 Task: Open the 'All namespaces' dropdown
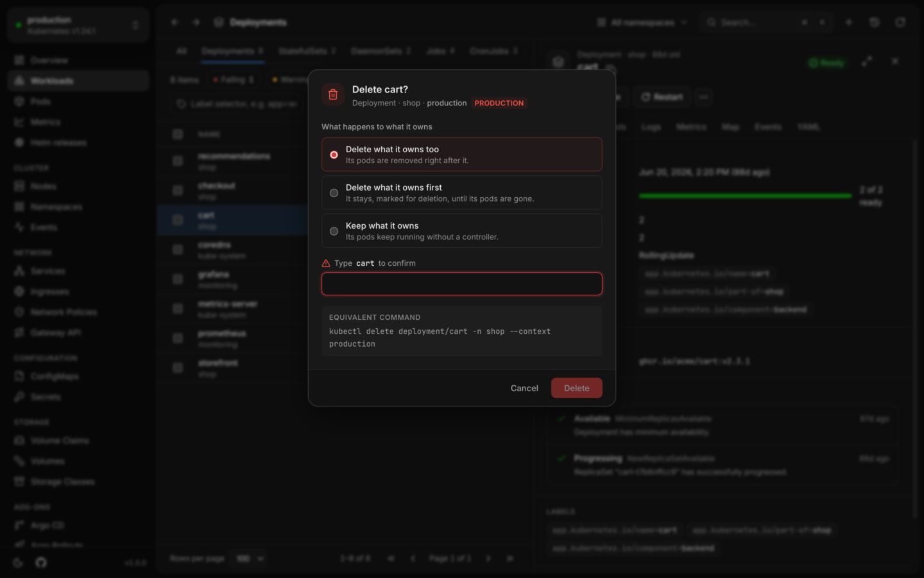point(642,22)
